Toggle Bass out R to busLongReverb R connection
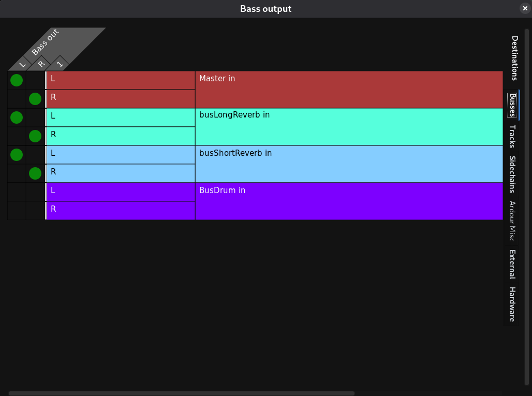 35,136
